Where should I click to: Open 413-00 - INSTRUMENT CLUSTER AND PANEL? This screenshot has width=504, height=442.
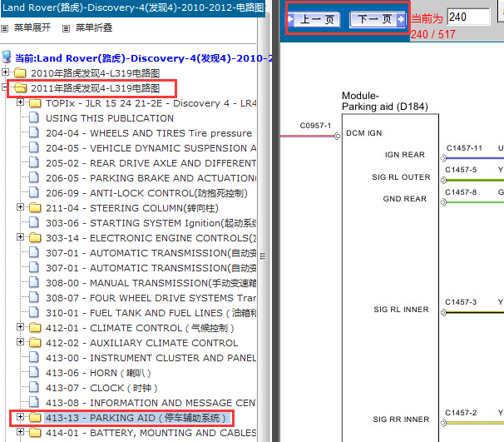151,358
